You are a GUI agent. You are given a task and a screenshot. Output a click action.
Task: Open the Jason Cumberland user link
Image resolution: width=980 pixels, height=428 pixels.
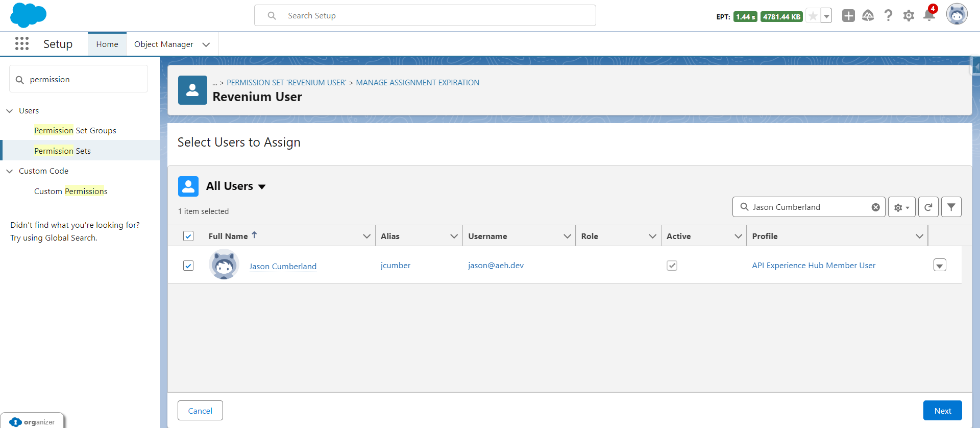pyautogui.click(x=283, y=266)
